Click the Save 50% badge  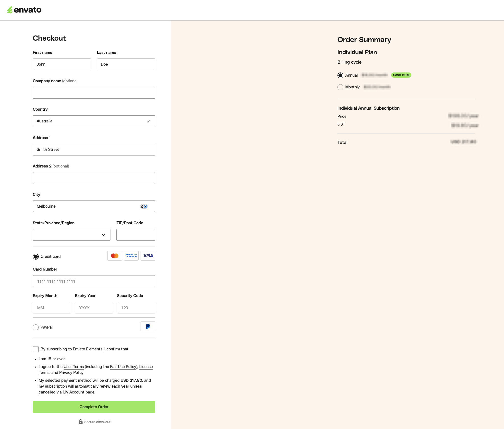[x=401, y=75]
